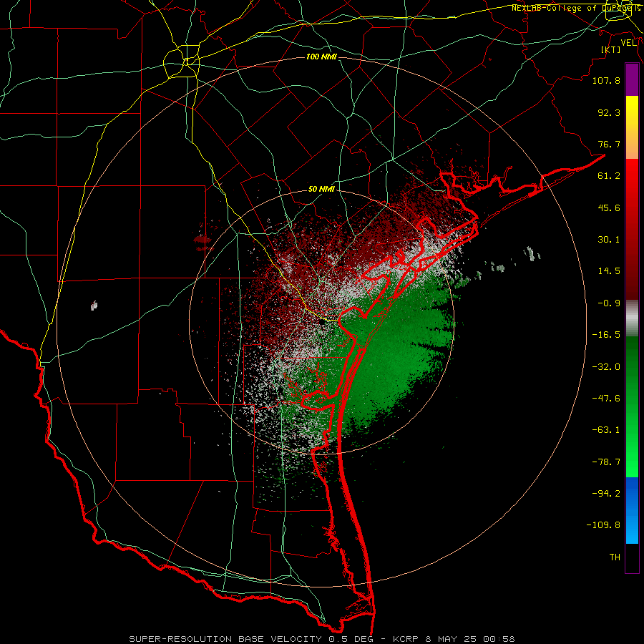Click the VEL legend heading

628,43
